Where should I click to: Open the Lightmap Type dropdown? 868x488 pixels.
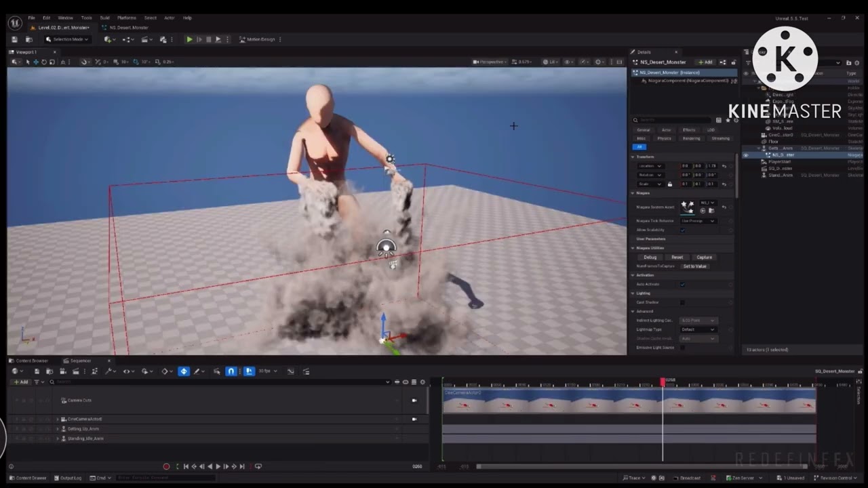[x=698, y=329]
